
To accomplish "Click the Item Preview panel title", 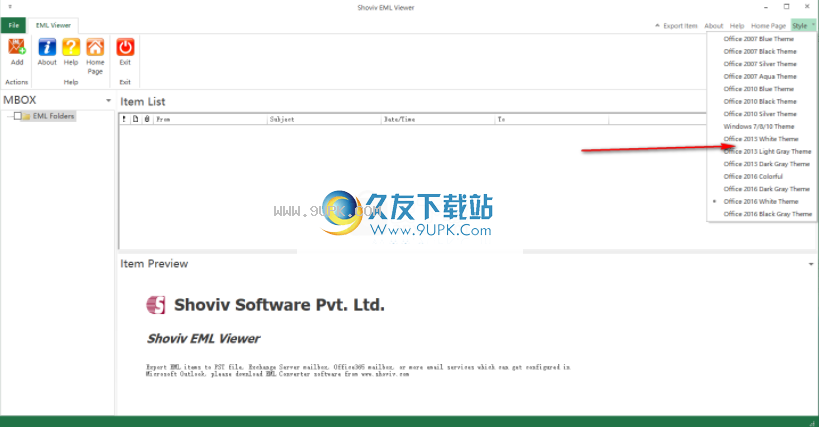I will pyautogui.click(x=154, y=264).
